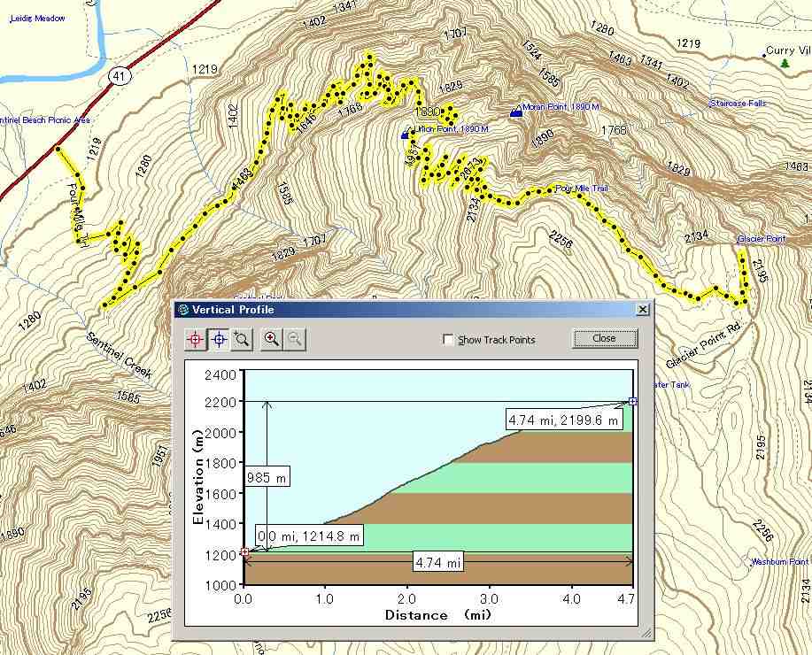Click the 985 m elevation gain label
The image size is (812, 655).
268,478
